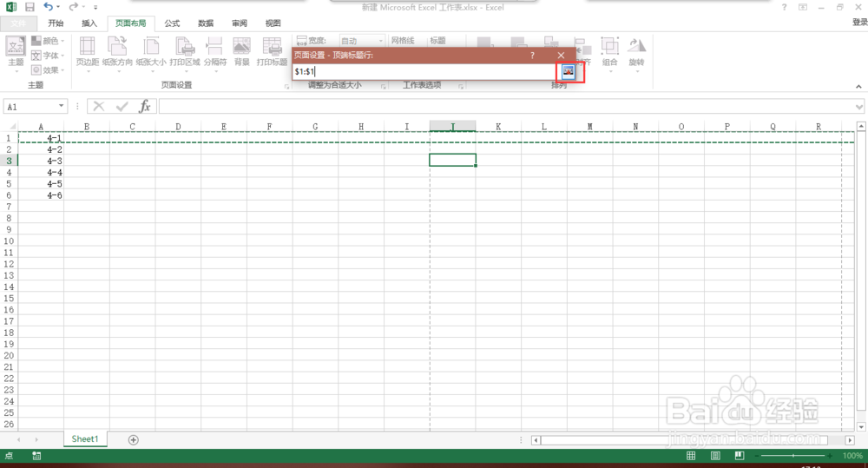Click the zoom slider handle
This screenshot has height=468, width=868.
point(793,455)
